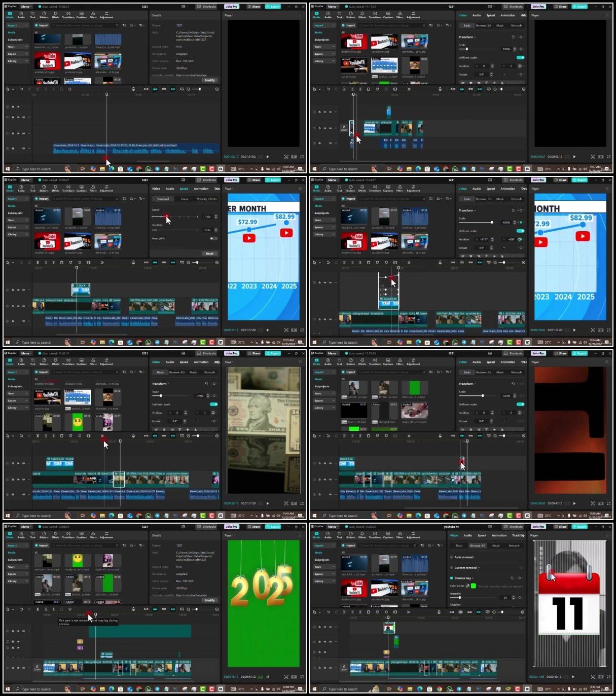Click Join Pro in the youtube tv project window
The width and height of the screenshot is (616, 696).
[x=538, y=527]
